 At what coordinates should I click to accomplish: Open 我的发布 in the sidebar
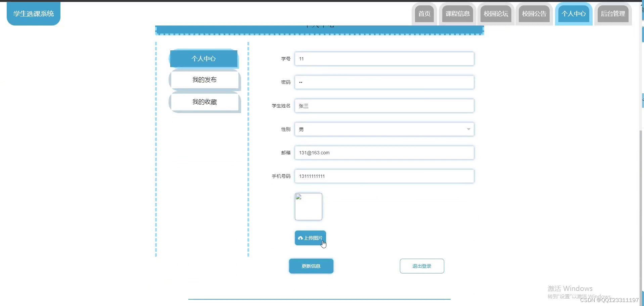coord(204,80)
